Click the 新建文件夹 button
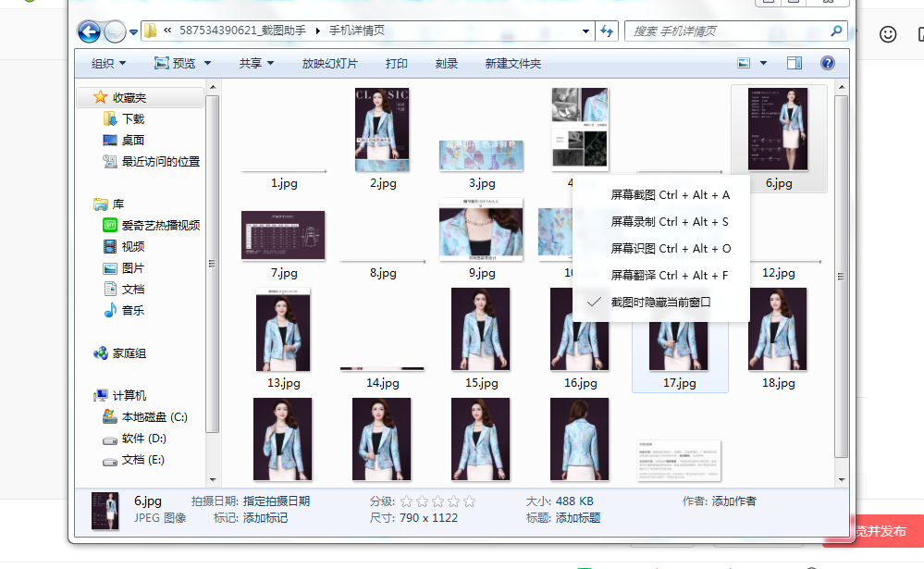 pyautogui.click(x=512, y=63)
